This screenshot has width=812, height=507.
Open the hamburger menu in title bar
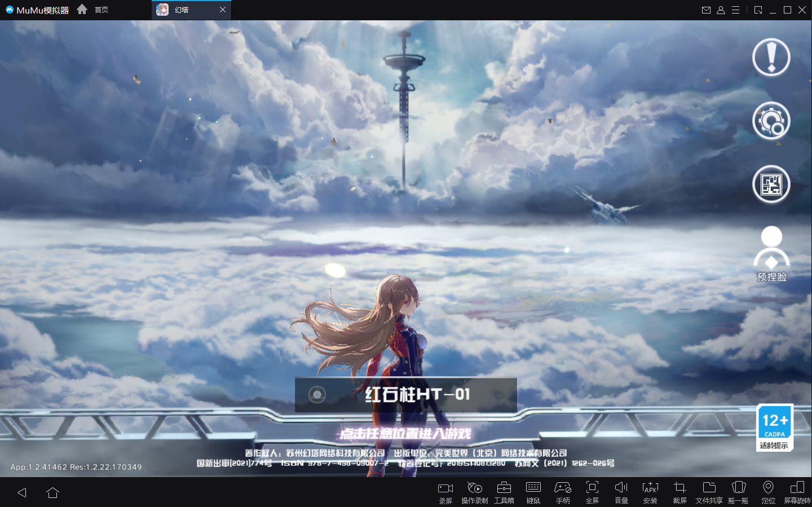pos(735,10)
